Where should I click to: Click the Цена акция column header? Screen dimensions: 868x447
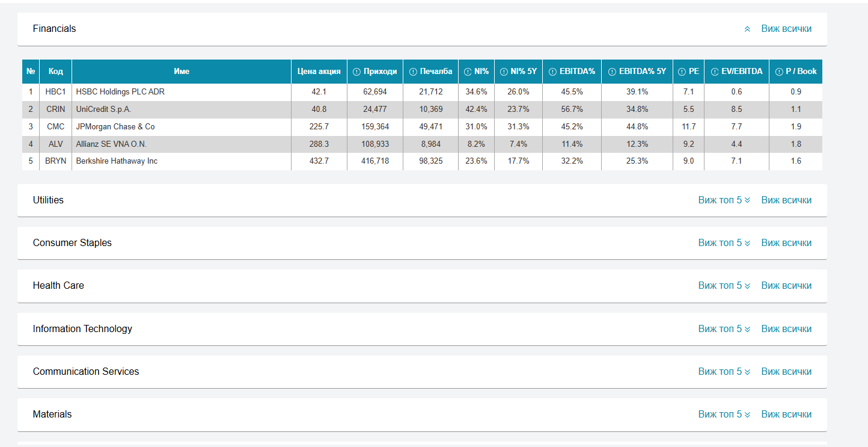pyautogui.click(x=319, y=72)
